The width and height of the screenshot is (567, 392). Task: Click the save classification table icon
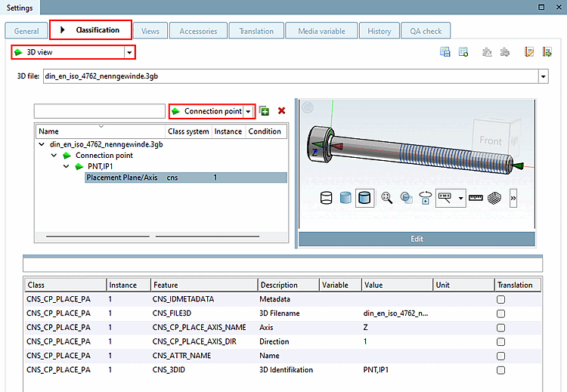(445, 52)
